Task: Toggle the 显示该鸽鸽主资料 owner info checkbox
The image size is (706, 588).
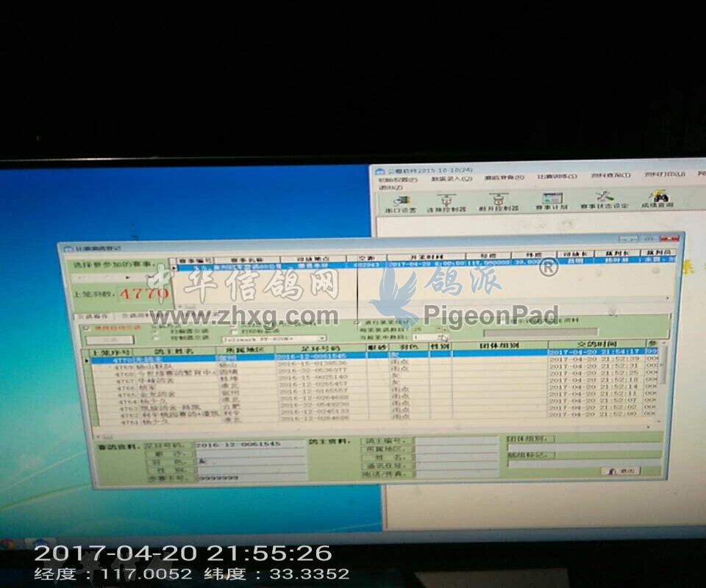Action: [x=502, y=320]
